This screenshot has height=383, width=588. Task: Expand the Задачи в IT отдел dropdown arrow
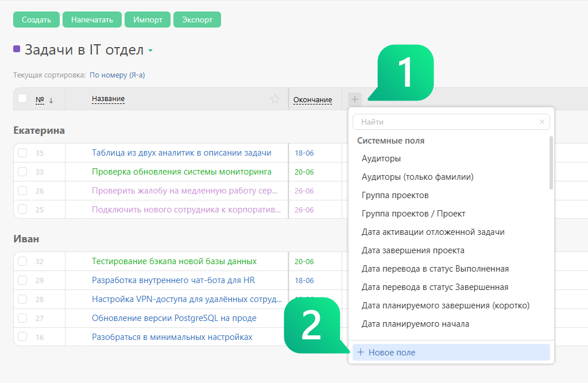point(150,51)
